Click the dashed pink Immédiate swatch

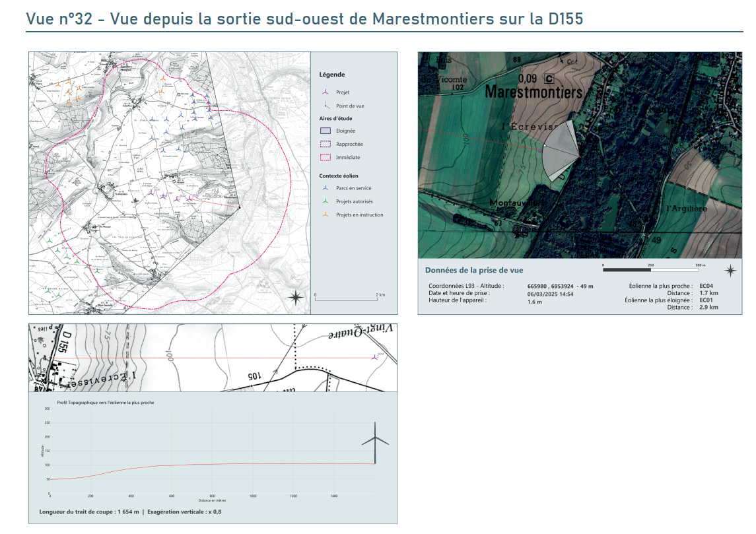pyautogui.click(x=325, y=157)
